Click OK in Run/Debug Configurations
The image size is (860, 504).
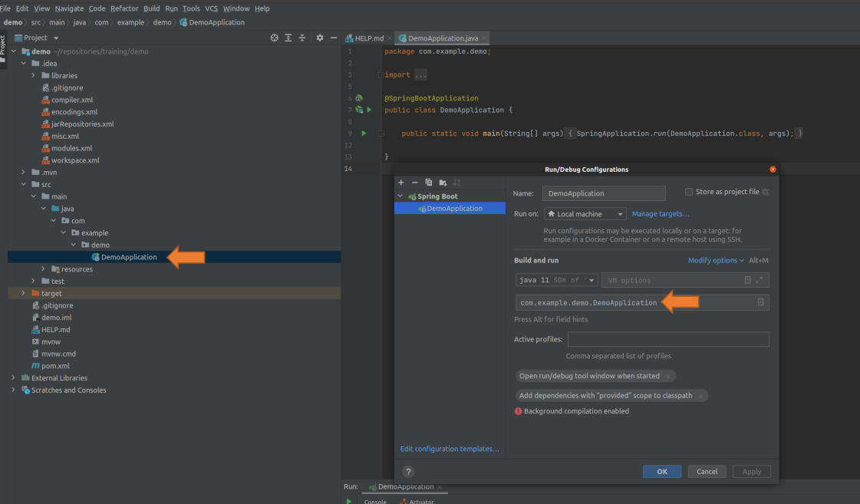[662, 472]
